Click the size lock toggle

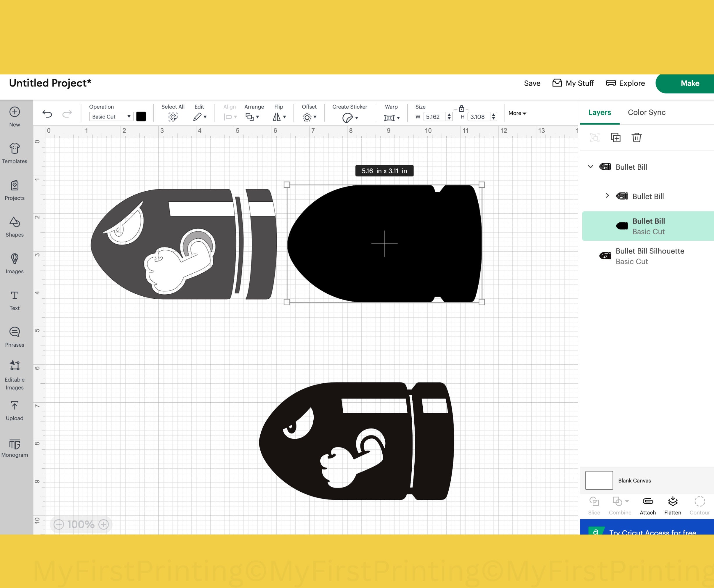click(461, 108)
